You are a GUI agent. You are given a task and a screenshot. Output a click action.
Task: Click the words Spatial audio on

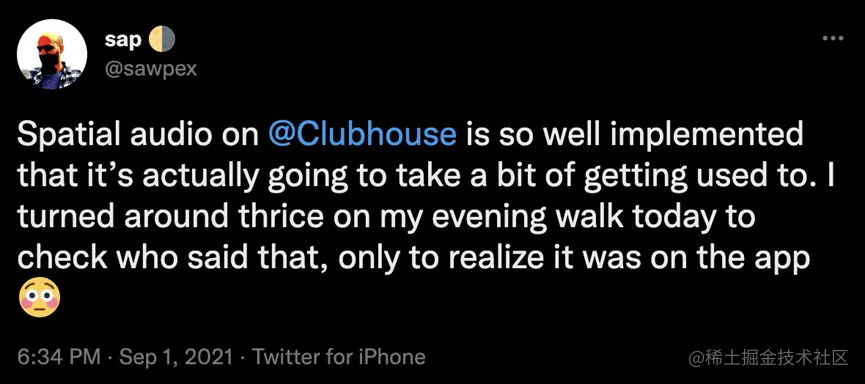point(138,135)
